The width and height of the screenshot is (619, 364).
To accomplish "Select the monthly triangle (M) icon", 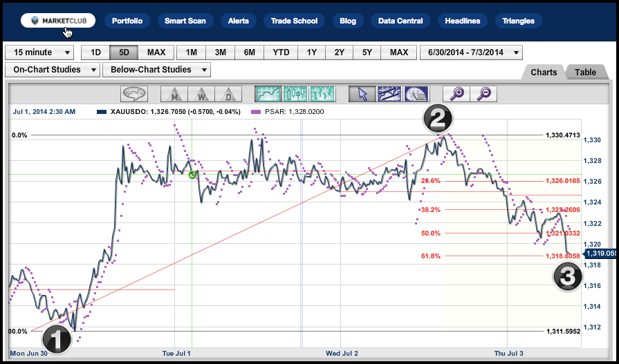I will [x=173, y=94].
